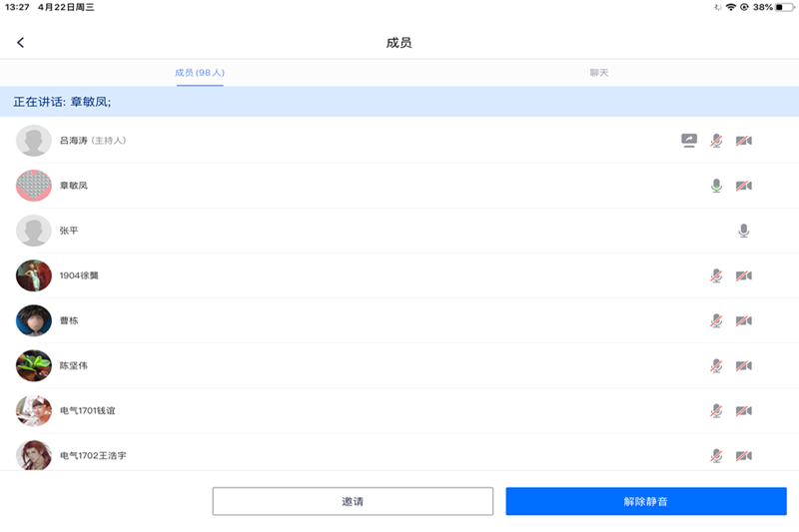This screenshot has width=799, height=532.
Task: Select the member name 章敏凤
Action: [73, 186]
